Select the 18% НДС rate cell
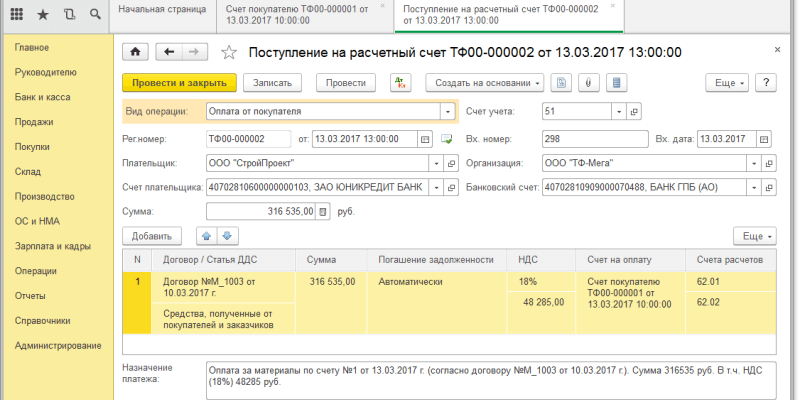 pos(541,282)
